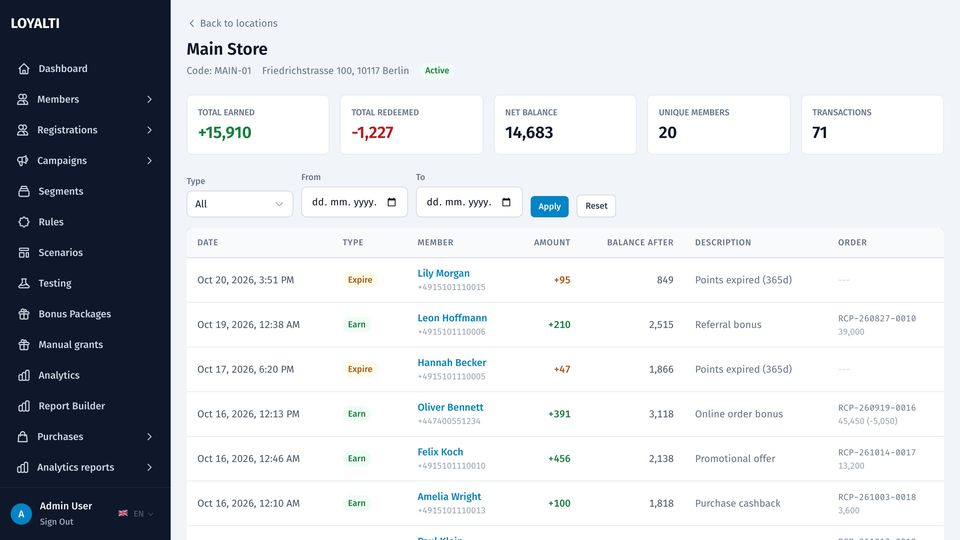This screenshot has height=540, width=960.
Task: Click the Total Redeemed -1,227 card
Action: click(x=411, y=124)
